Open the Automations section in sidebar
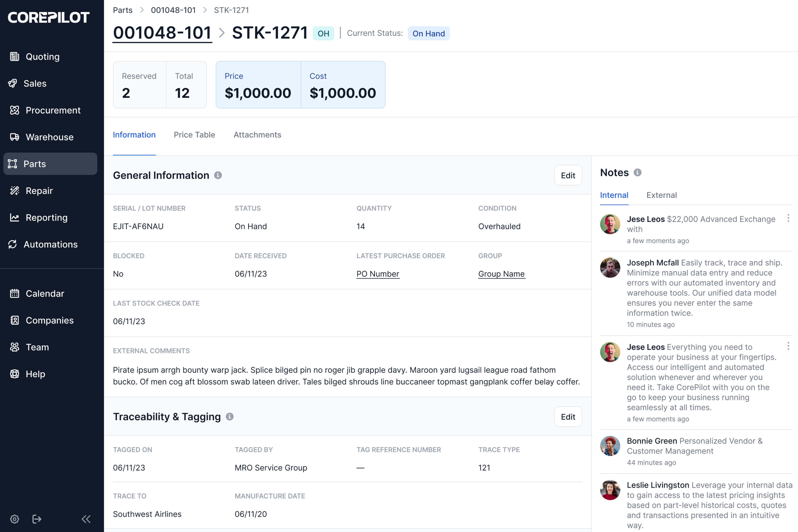This screenshot has width=798, height=532. tap(50, 244)
